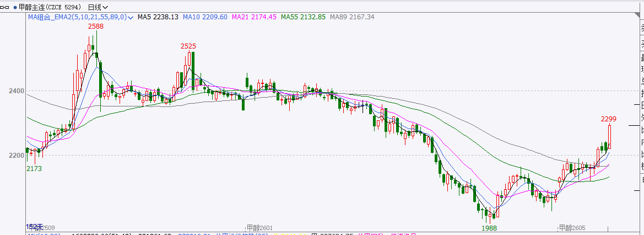Click the 甲醇2601 contract marker on time axis
The image size is (644, 235).
coord(260,227)
